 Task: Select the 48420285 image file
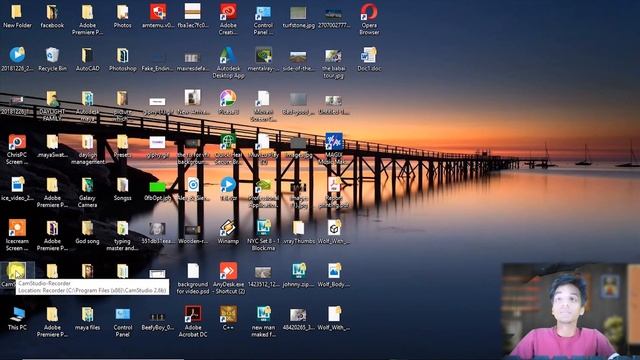(x=298, y=318)
